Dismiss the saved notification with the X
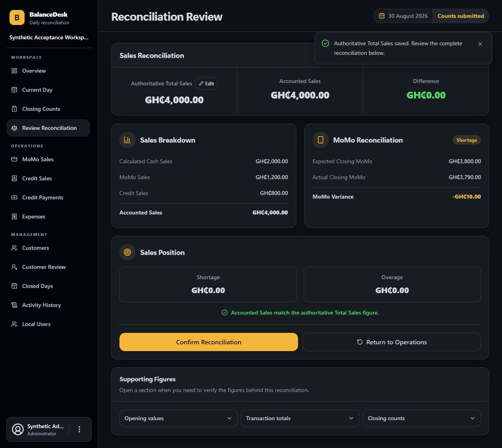The height and width of the screenshot is (448, 502). point(480,44)
